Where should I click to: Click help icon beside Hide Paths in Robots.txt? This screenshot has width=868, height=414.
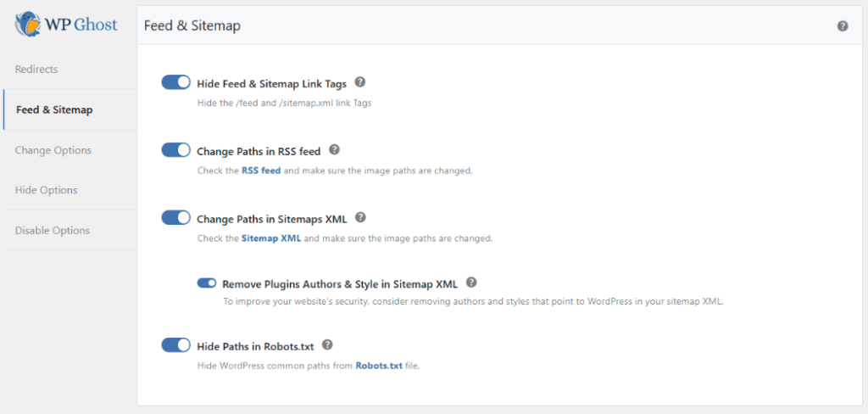(327, 344)
